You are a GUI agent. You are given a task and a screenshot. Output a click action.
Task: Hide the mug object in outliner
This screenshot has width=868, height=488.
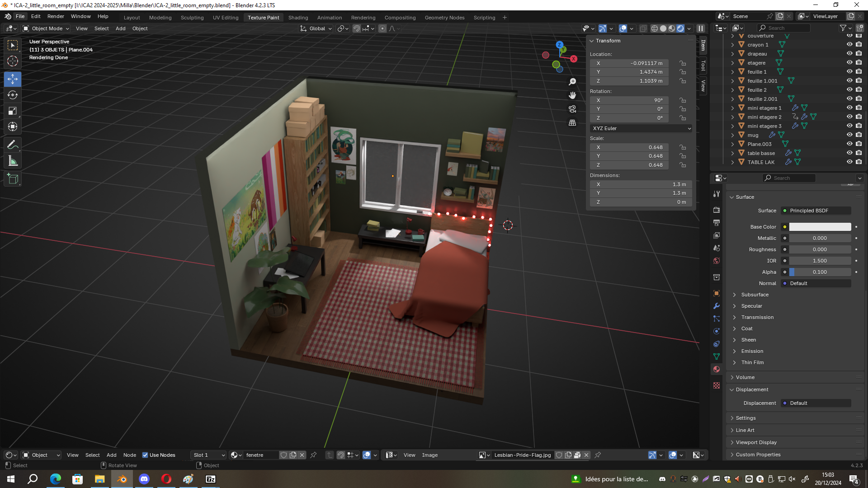point(849,135)
